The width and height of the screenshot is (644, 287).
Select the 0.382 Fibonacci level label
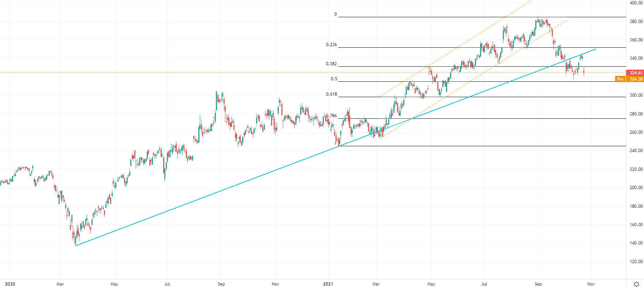click(332, 64)
